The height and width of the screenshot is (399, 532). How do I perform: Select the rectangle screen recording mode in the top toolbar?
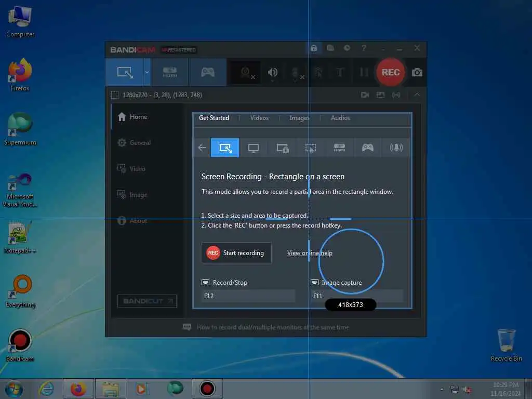pos(125,72)
